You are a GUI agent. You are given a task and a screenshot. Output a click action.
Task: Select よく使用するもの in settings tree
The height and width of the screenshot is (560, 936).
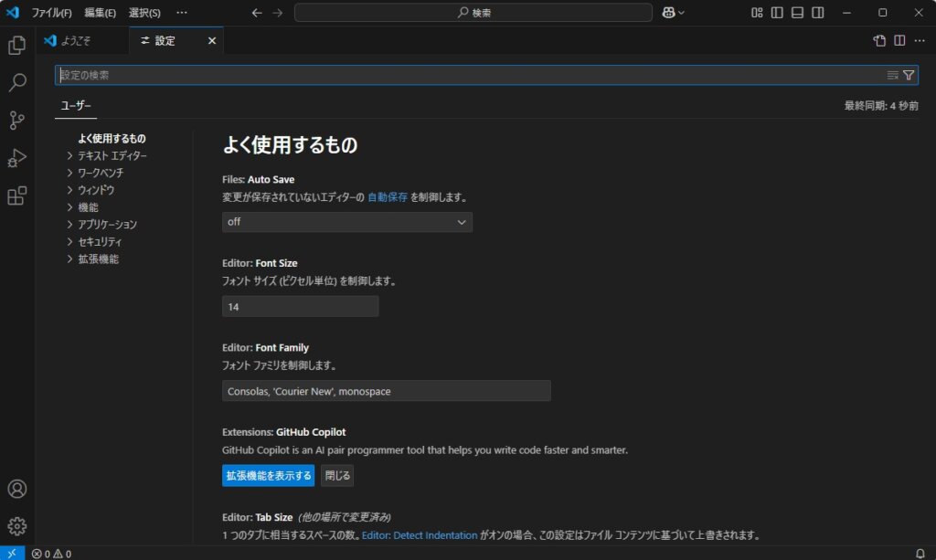pyautogui.click(x=112, y=138)
